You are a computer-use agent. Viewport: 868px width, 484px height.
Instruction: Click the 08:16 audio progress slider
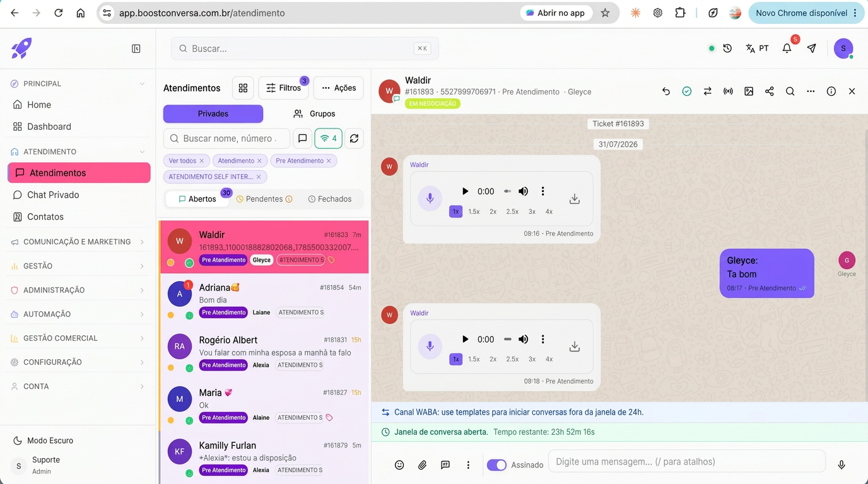[x=507, y=191]
